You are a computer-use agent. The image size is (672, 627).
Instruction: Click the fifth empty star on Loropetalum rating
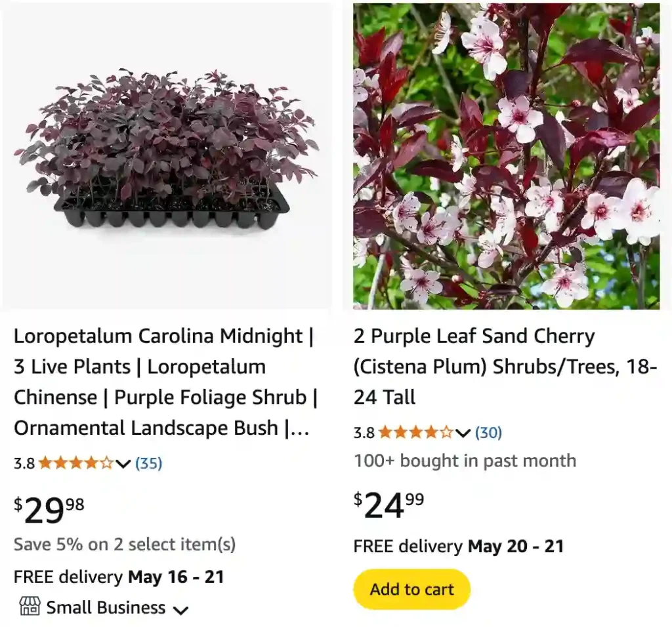coord(105,464)
